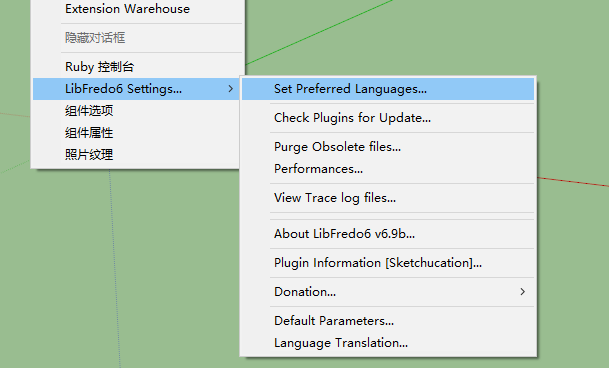Select Check Plugins for Update...

click(388, 118)
